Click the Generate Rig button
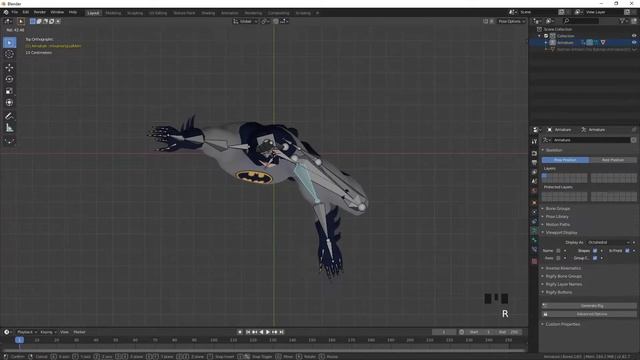The image size is (640, 360). coord(589,306)
